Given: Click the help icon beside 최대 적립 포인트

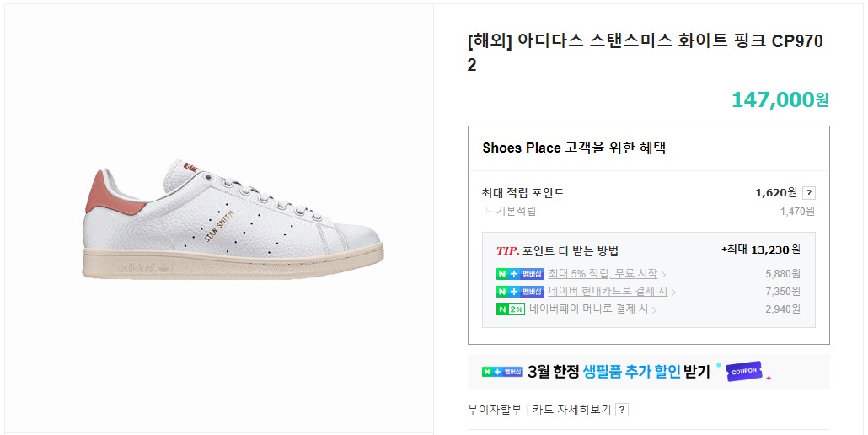Looking at the screenshot, I should [x=808, y=193].
